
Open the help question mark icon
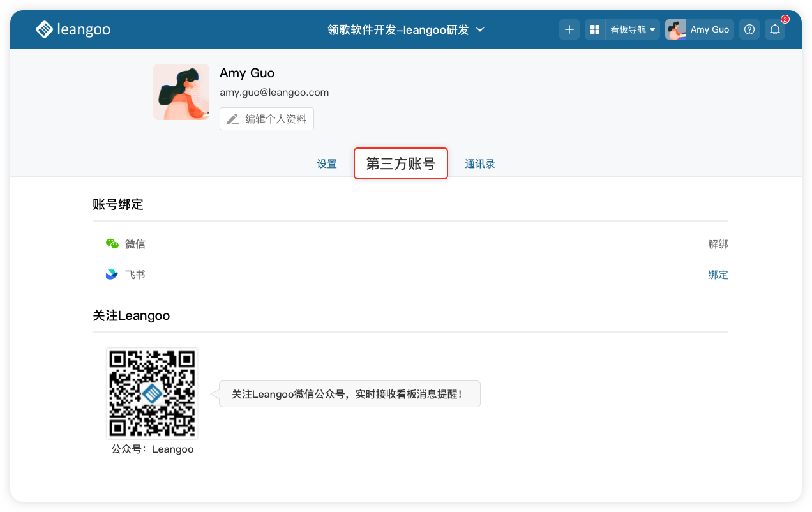point(749,29)
